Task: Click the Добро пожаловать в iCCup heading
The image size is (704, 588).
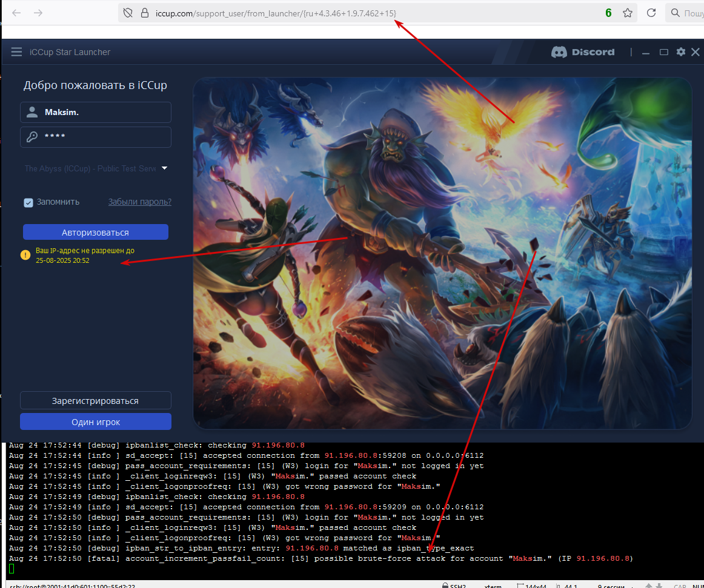Action: pos(95,85)
